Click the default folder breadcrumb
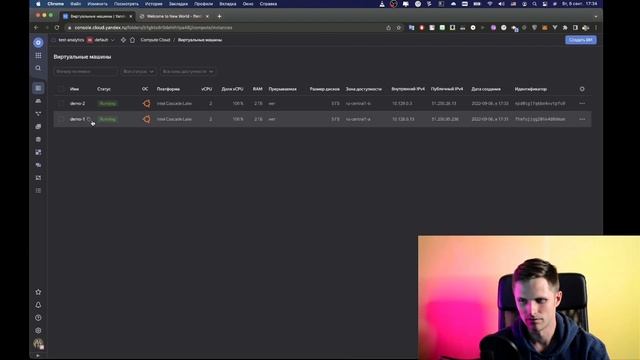This screenshot has width=640, height=360. click(101, 40)
